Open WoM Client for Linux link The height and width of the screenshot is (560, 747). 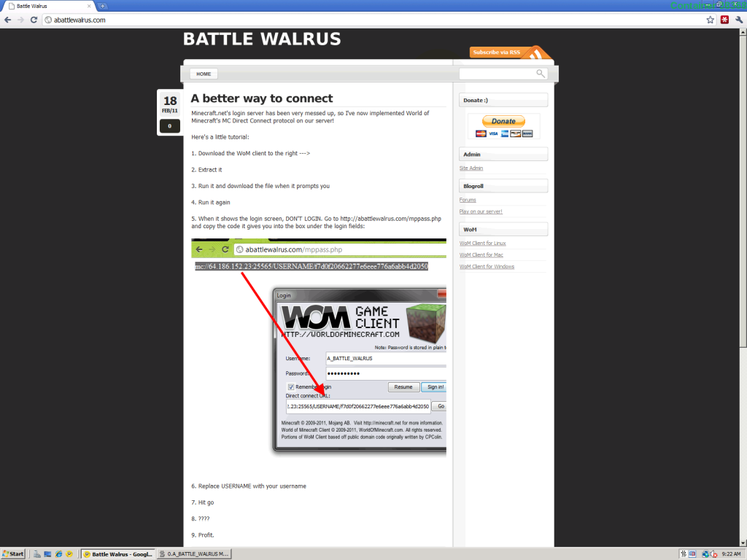(x=482, y=244)
